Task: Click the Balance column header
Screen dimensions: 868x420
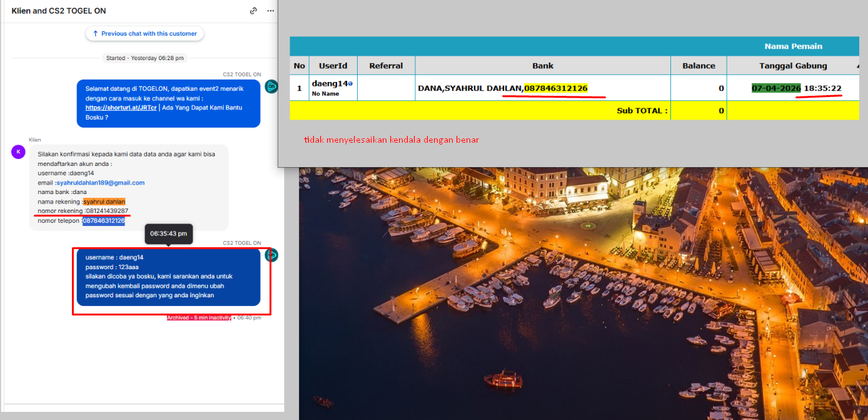Action: coord(699,66)
